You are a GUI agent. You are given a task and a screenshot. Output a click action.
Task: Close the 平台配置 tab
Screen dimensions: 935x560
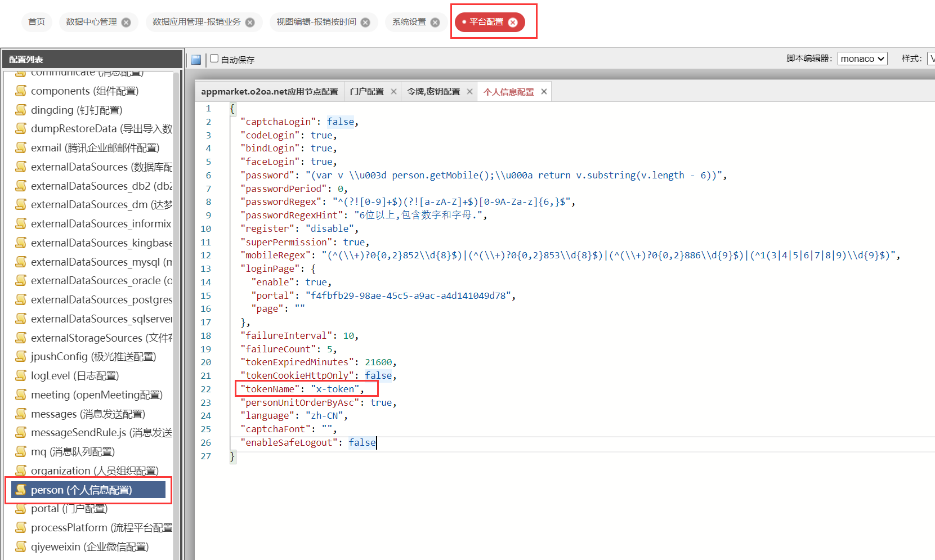click(513, 23)
